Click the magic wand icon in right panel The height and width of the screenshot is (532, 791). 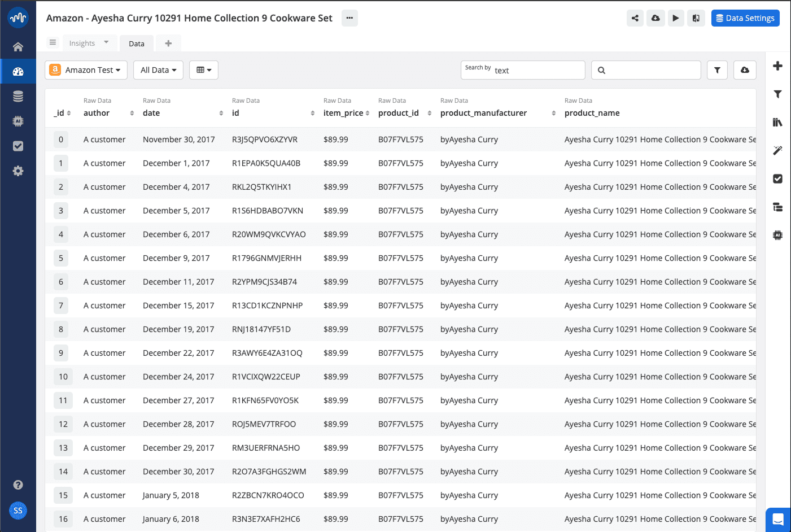click(777, 150)
